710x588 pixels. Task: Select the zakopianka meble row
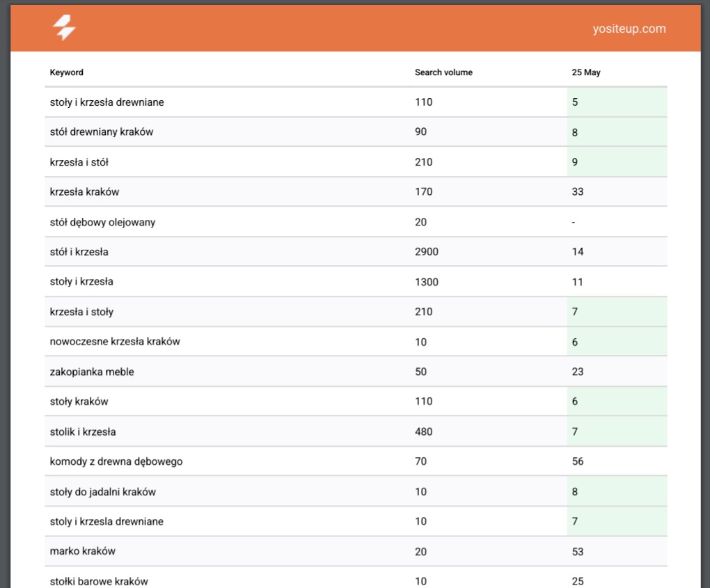point(92,372)
